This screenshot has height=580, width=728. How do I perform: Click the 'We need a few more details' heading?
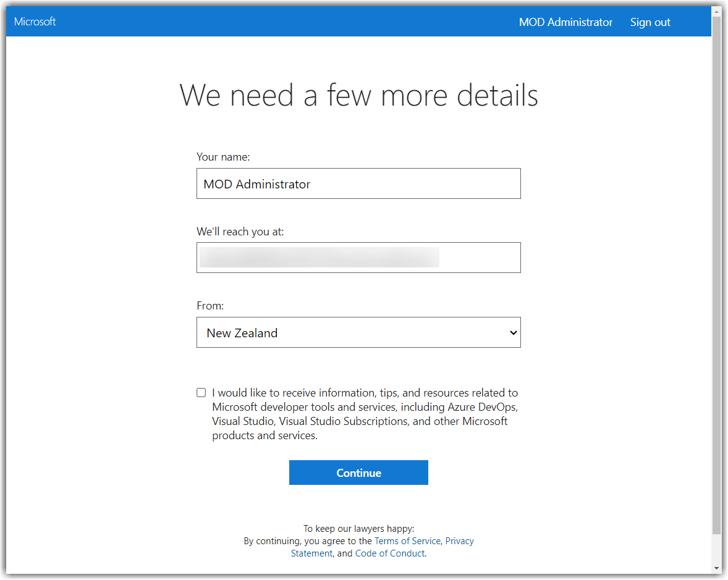click(x=358, y=95)
